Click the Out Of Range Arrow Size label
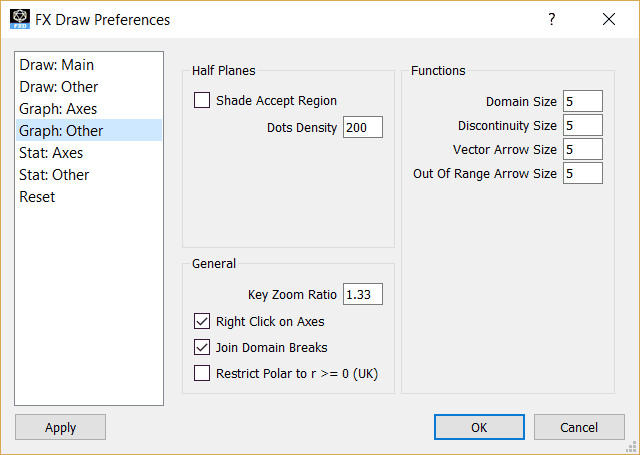Viewport: 640px width, 455px height. click(x=485, y=174)
